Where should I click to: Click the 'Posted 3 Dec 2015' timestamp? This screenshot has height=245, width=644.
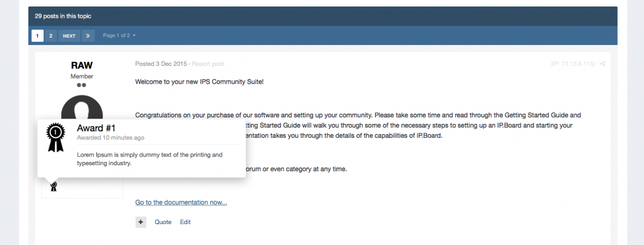(x=161, y=64)
